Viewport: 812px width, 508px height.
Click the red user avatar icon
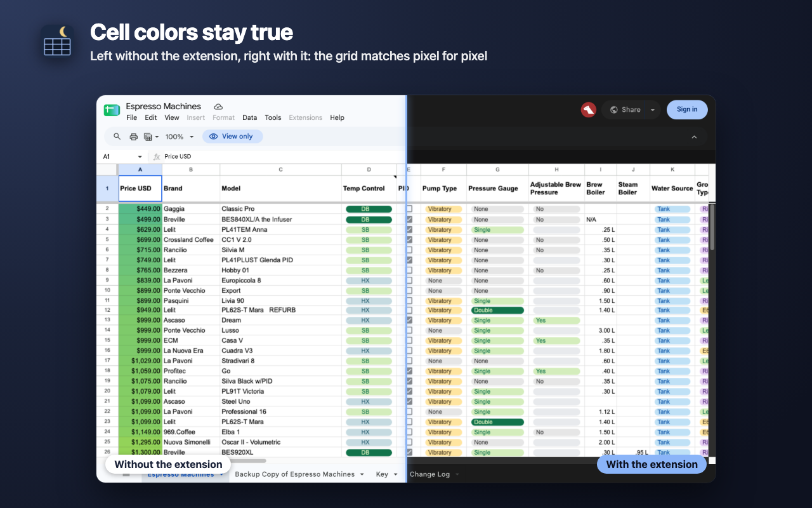(589, 110)
